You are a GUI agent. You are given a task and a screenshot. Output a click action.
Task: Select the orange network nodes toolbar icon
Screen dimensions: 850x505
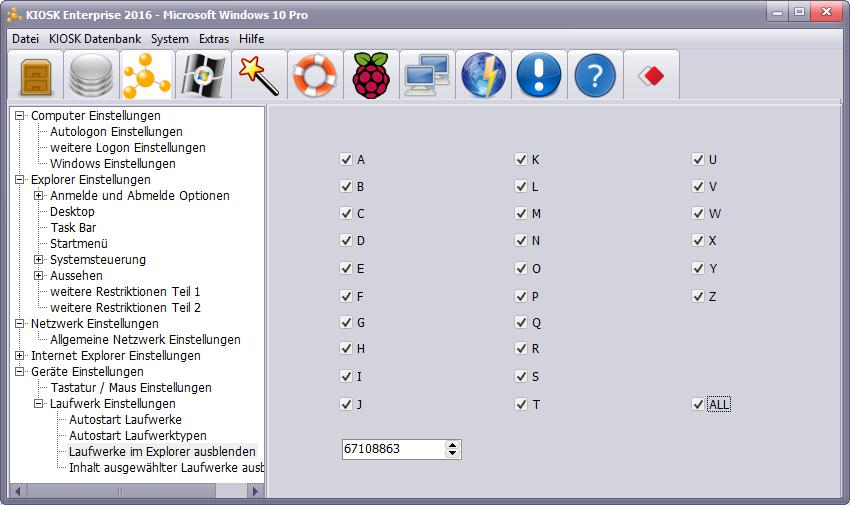click(x=147, y=76)
